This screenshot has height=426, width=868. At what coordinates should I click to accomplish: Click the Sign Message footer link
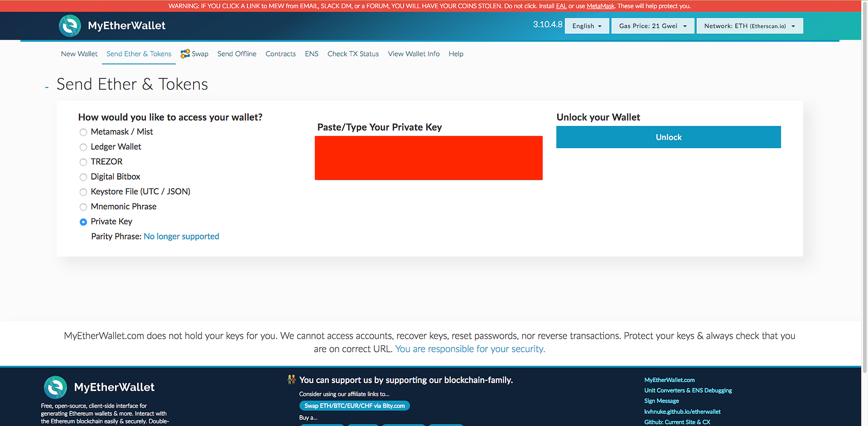[662, 401]
